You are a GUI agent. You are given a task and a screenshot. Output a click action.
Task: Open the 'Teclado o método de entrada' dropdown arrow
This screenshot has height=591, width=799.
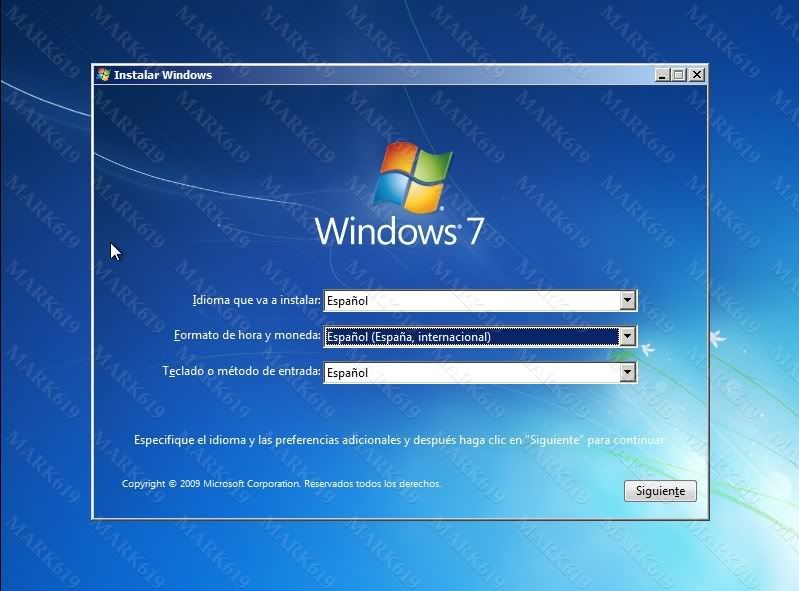point(628,372)
